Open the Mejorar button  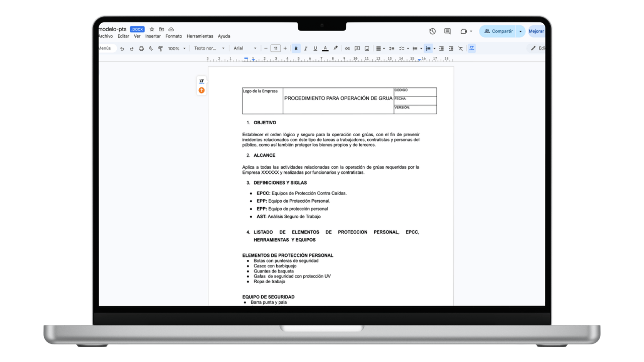click(536, 31)
